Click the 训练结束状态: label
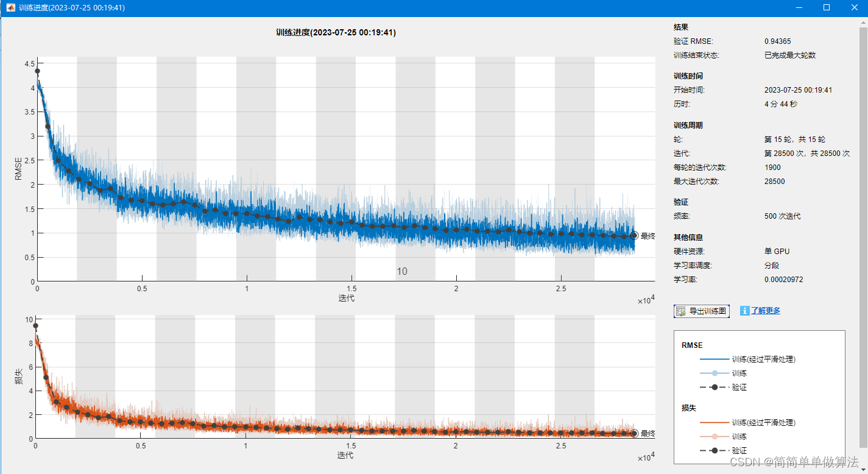Image resolution: width=868 pixels, height=474 pixels. point(696,55)
